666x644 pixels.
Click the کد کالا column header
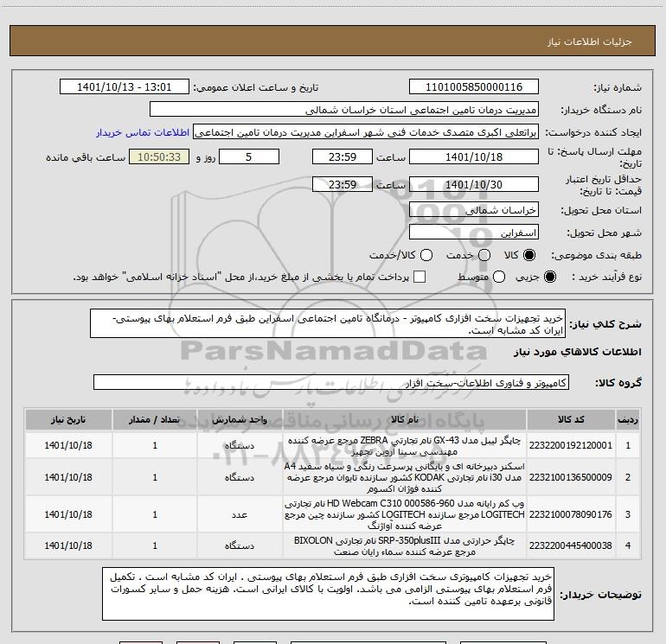[571, 419]
